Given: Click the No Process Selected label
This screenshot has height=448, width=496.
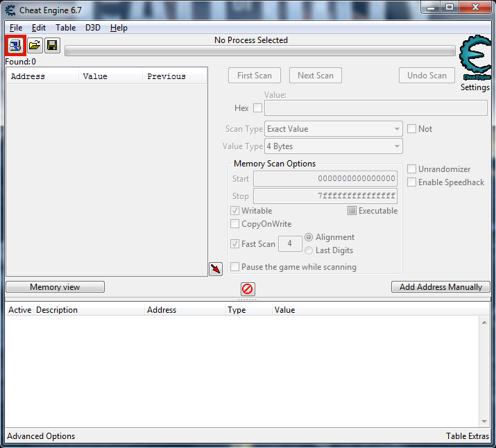Looking at the screenshot, I should (251, 40).
